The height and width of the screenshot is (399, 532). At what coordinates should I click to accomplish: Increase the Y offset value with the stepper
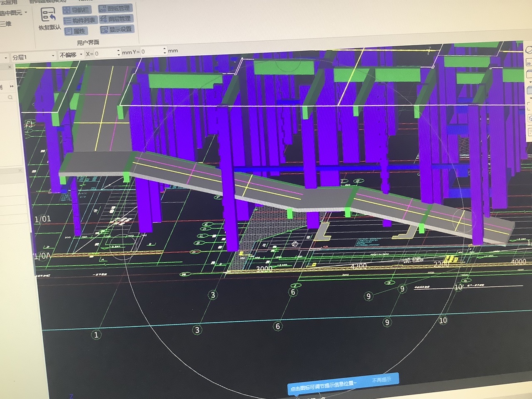click(165, 49)
